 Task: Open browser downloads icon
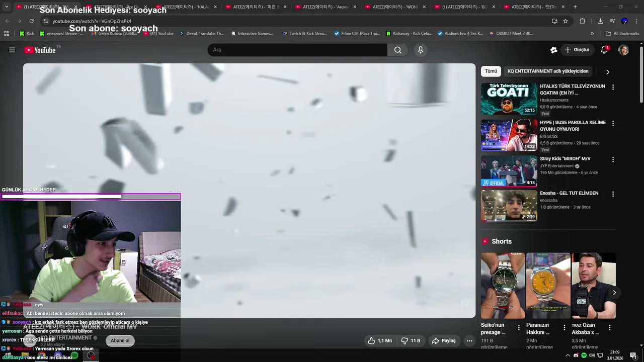(600, 21)
